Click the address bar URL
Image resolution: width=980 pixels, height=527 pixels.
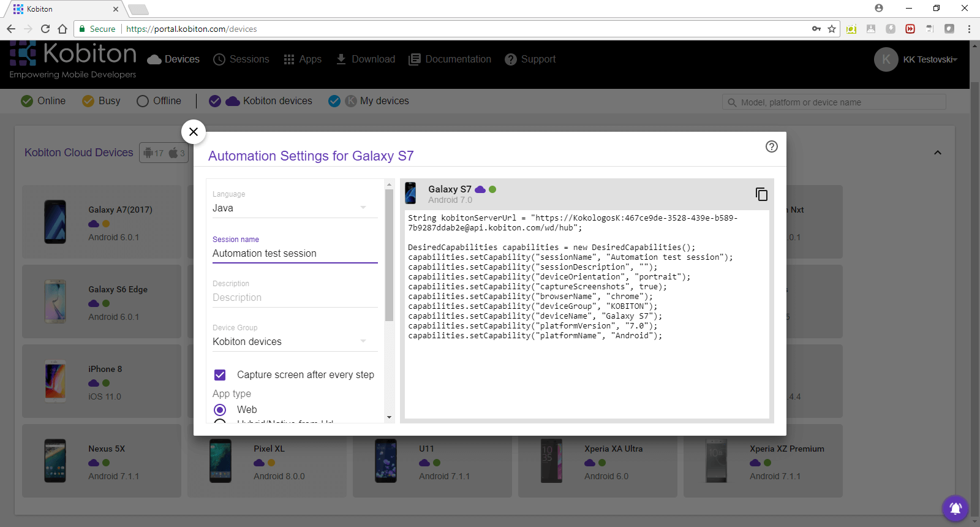pos(191,29)
